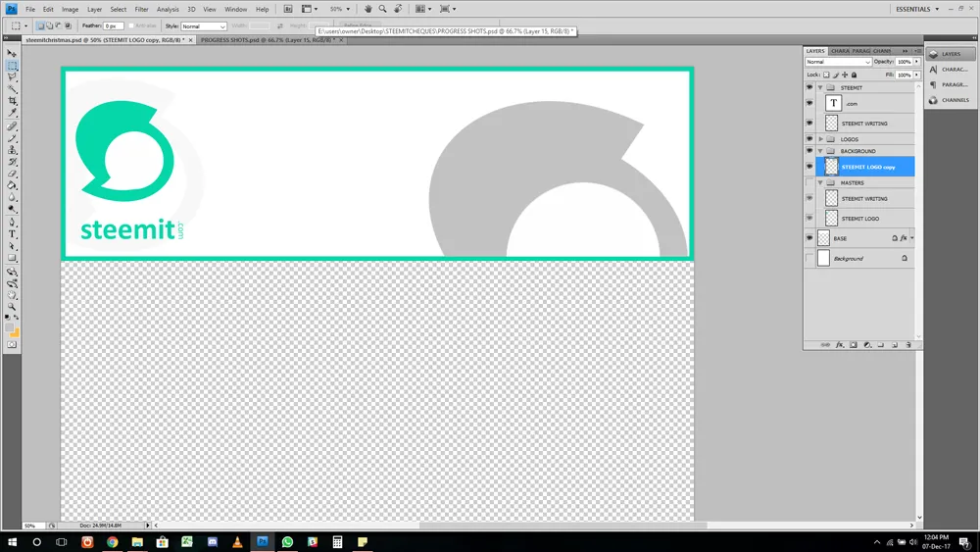Toggle Quick Mask mode
The image size is (980, 552).
[x=12, y=345]
